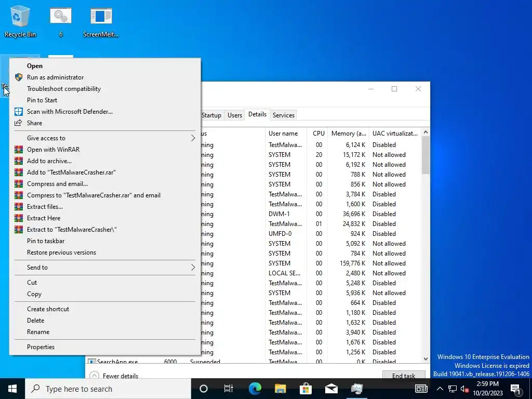Viewport: 532px width, 399px height.
Task: Click the network status tray icon
Action: click(453, 389)
